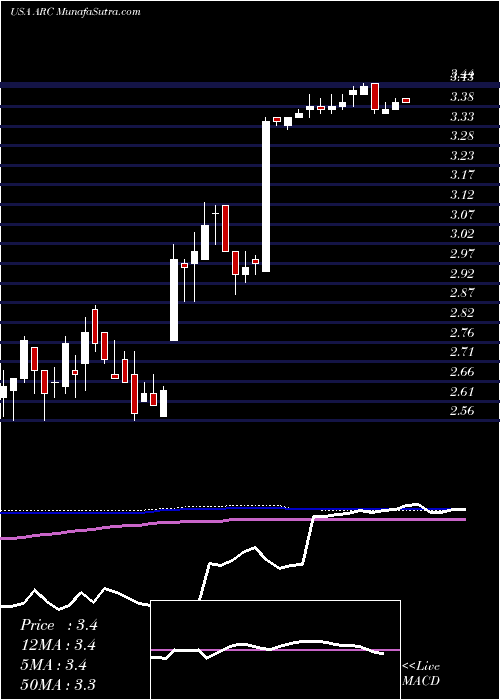Click the 2.76 price axis label
Screen dimensions: 500x700
pos(462,332)
